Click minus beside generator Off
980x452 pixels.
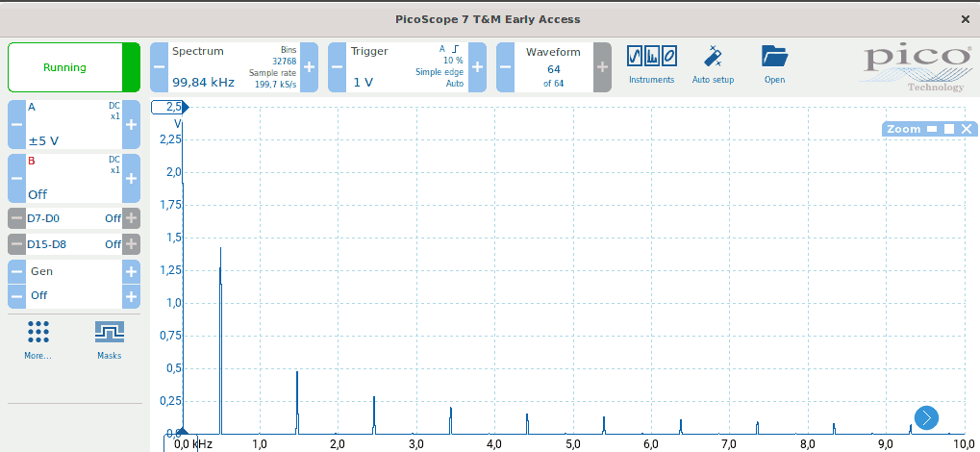click(x=17, y=295)
